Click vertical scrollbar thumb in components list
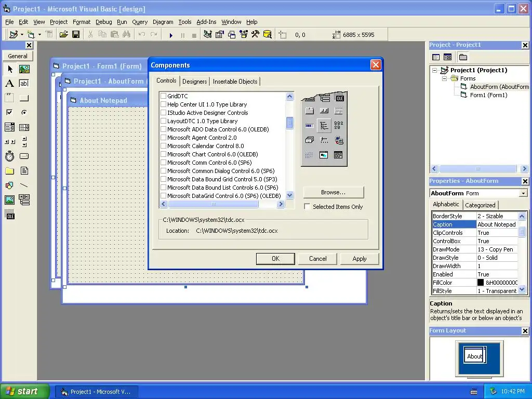Image resolution: width=532 pixels, height=399 pixels. 289,123
